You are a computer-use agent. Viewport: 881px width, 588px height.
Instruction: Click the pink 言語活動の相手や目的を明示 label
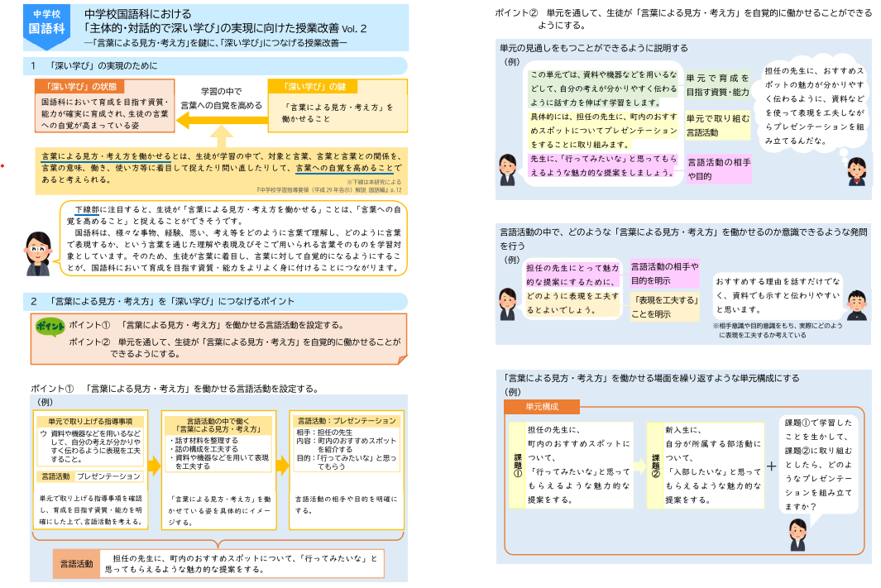[x=664, y=274]
